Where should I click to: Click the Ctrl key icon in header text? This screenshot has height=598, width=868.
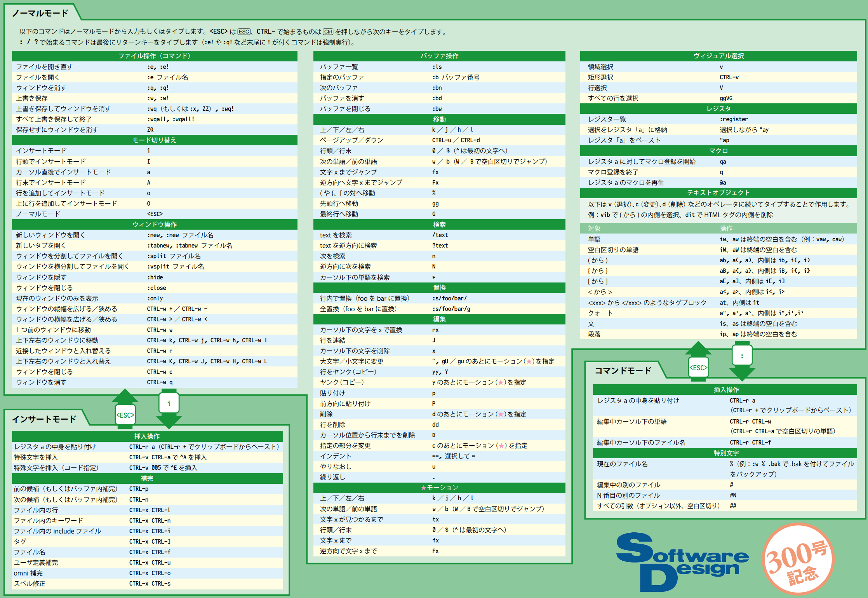tap(328, 32)
